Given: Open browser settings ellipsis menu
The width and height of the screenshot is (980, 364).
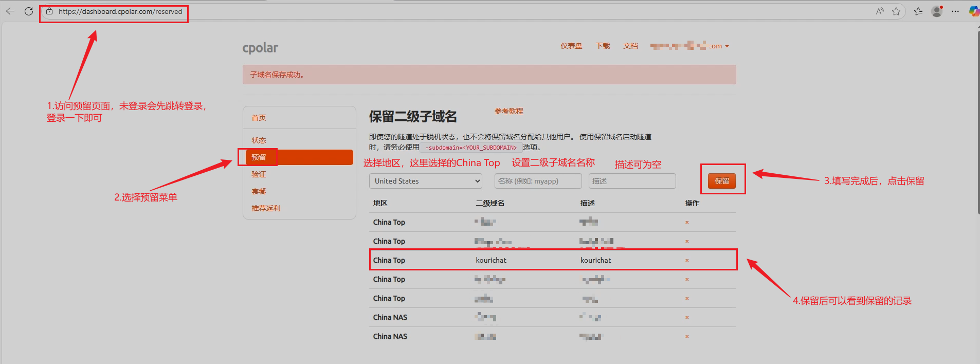Looking at the screenshot, I should pyautogui.click(x=955, y=11).
